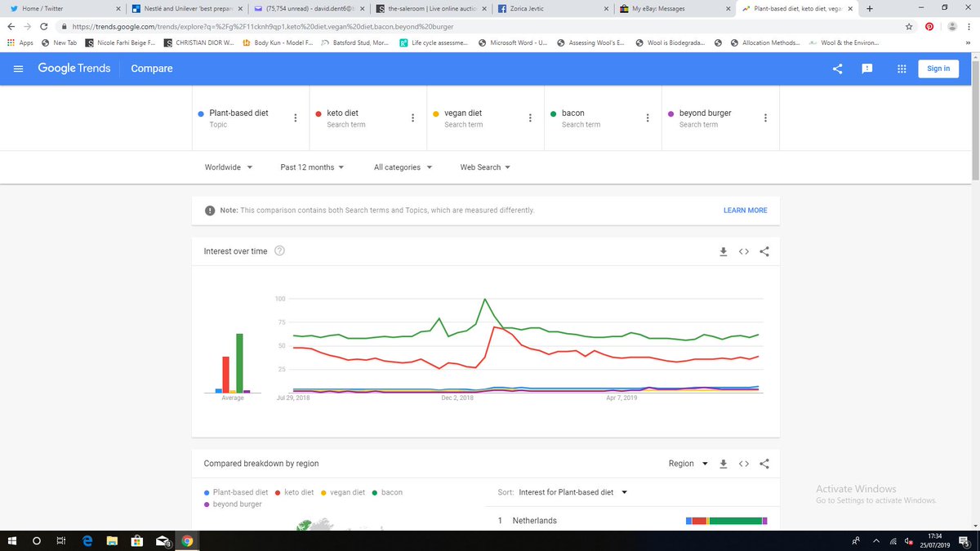Download Interest over time CSV
The image size is (980, 551).
(723, 251)
